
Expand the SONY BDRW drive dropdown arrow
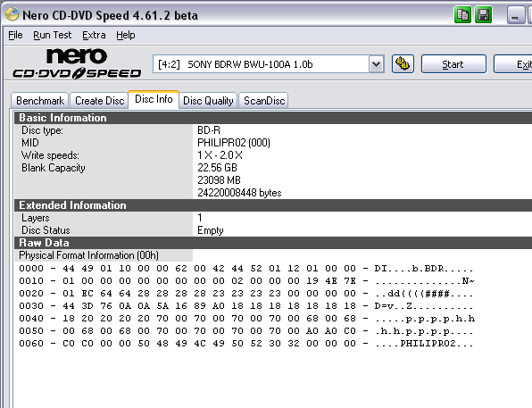click(376, 64)
